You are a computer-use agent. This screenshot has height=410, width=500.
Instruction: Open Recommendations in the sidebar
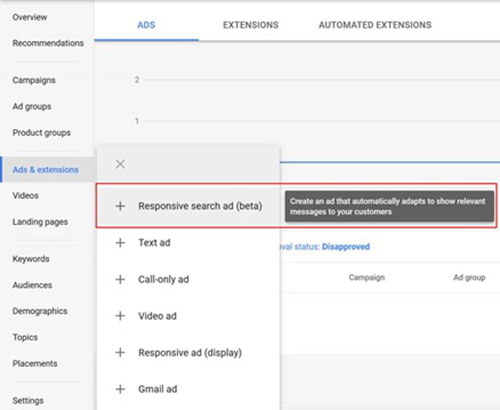tap(48, 43)
